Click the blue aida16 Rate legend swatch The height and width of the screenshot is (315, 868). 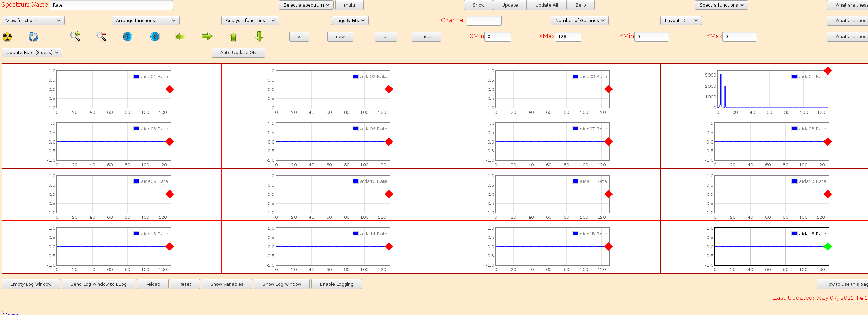click(794, 234)
